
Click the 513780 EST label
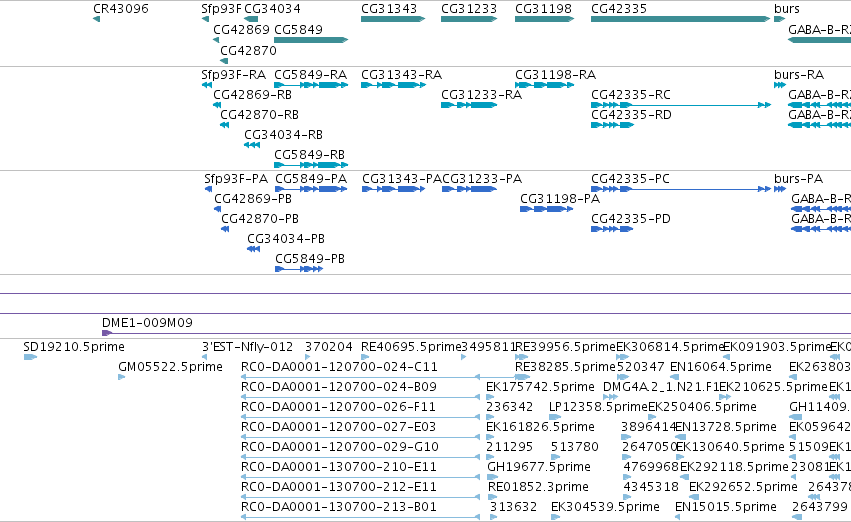pos(575,447)
